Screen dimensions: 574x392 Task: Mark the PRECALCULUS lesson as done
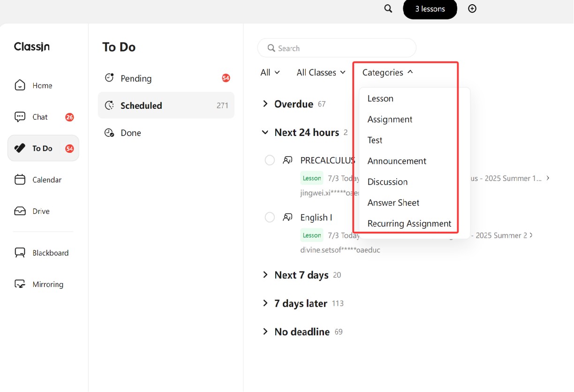coord(270,160)
